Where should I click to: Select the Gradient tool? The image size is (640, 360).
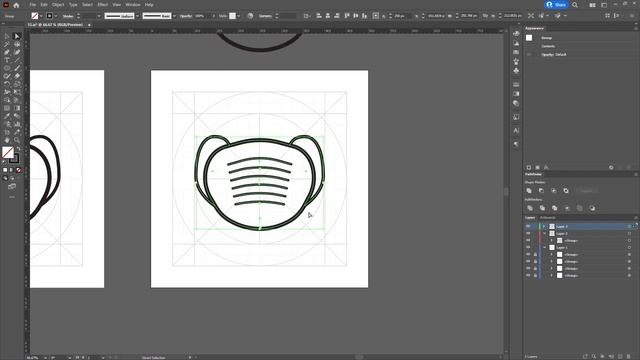click(x=17, y=108)
